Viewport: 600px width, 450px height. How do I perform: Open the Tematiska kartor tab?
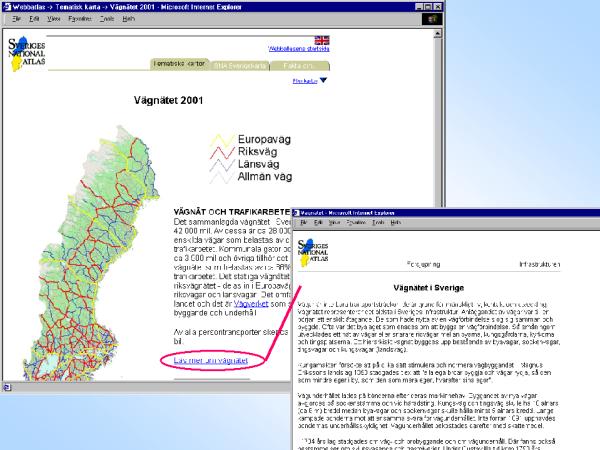[x=178, y=65]
